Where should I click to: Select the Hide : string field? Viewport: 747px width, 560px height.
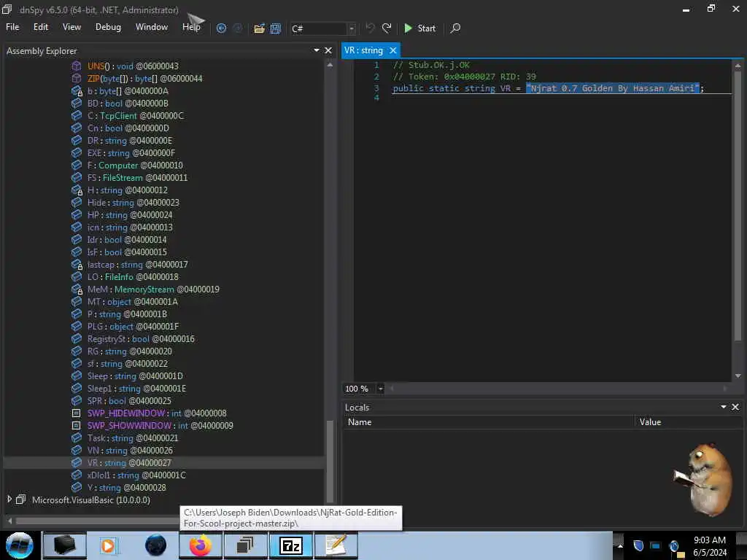coord(133,203)
